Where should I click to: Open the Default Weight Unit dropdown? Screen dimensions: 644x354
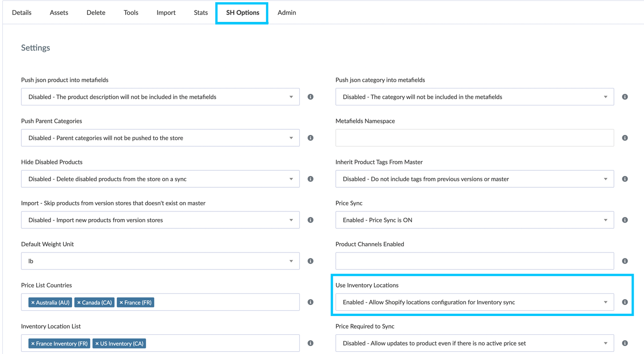(292, 261)
